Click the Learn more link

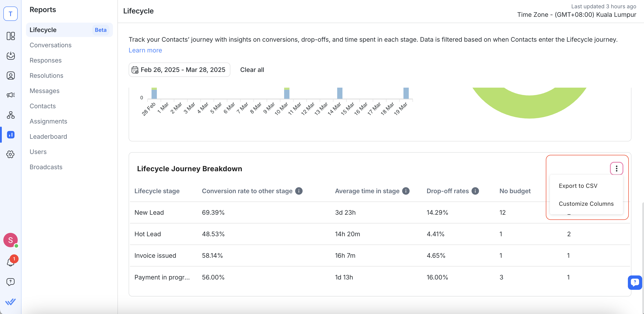coord(145,50)
